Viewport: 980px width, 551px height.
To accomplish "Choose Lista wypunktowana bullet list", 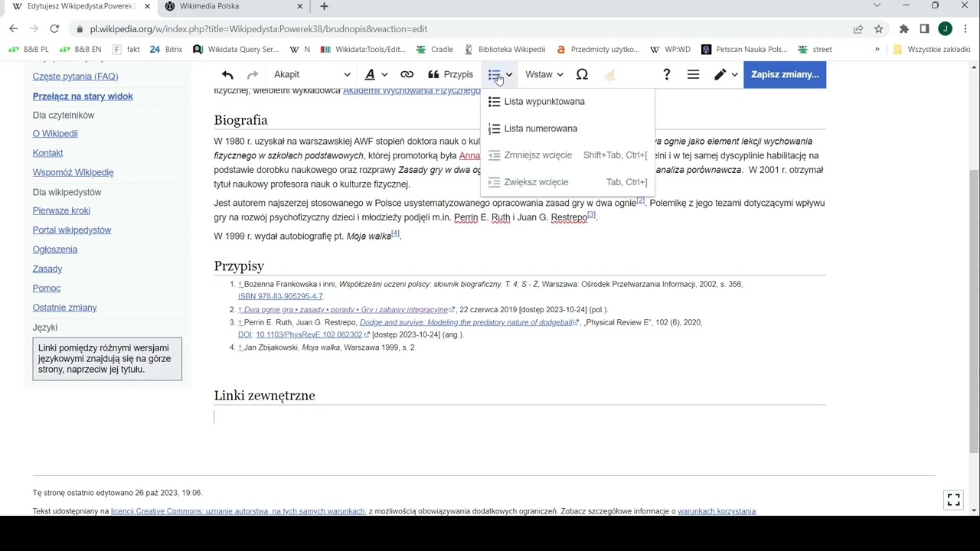I will click(568, 102).
